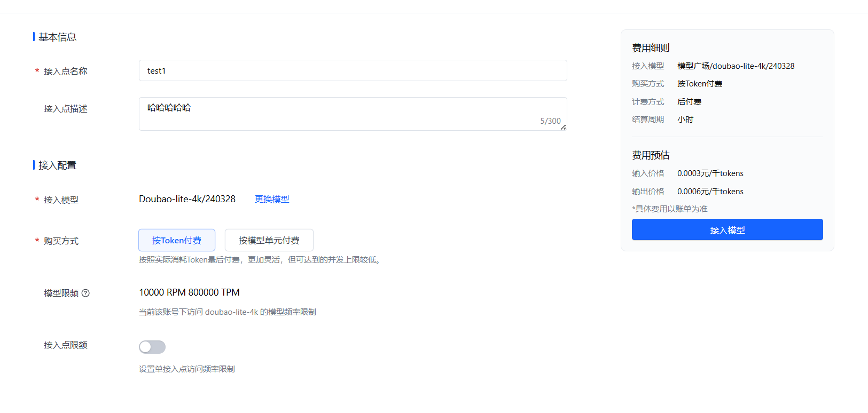Click the 后付费 billing value
Screen dimensions: 868x413
[x=689, y=102]
